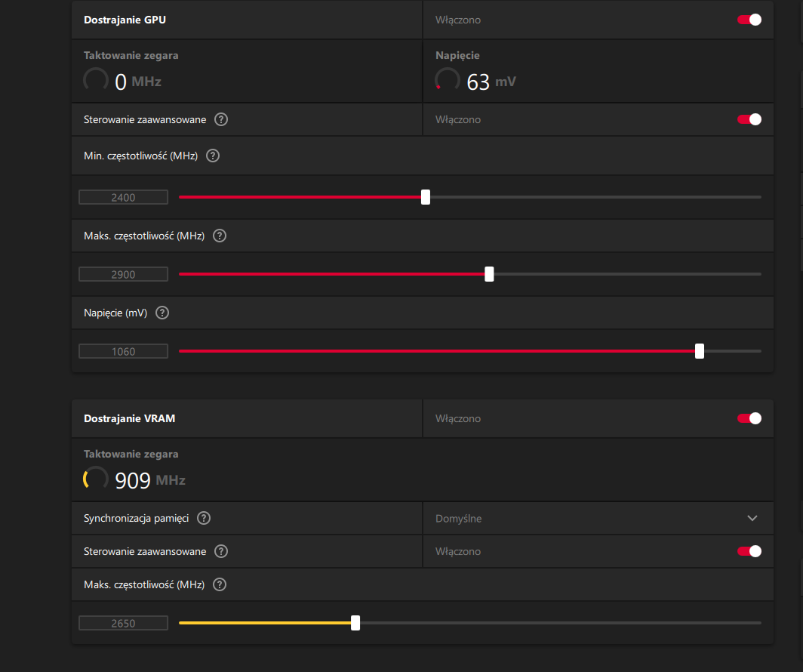Click the 2650 VRAM frequency input

tap(123, 624)
